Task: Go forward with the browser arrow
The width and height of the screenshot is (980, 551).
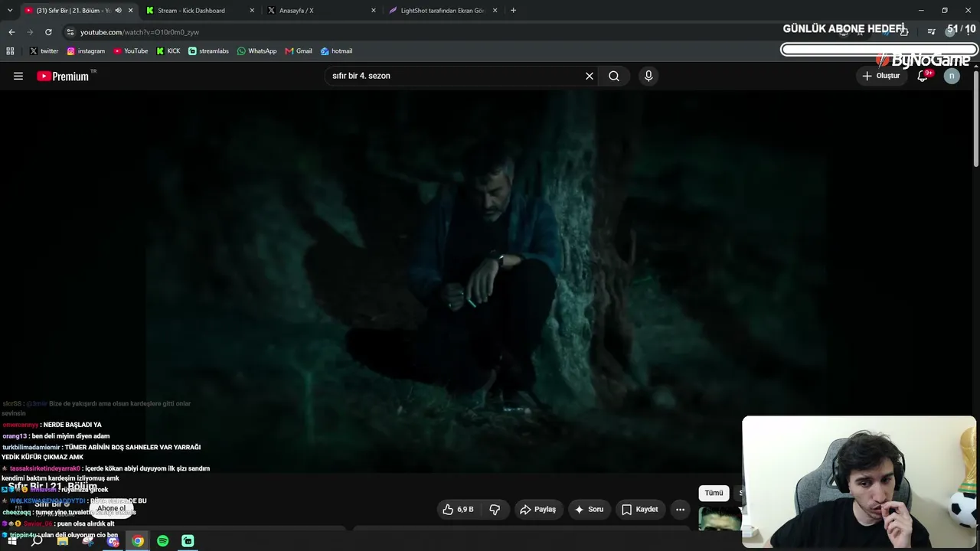Action: coord(30,32)
